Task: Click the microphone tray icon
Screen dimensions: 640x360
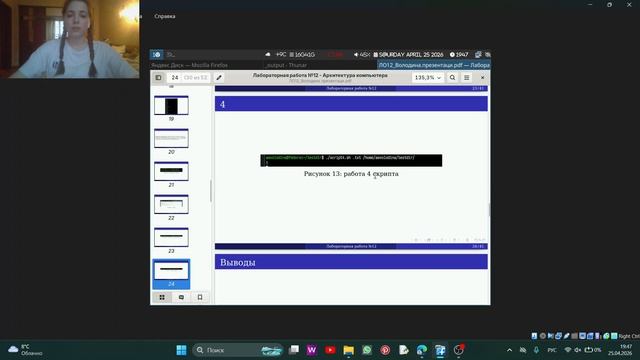Action: coord(536,350)
